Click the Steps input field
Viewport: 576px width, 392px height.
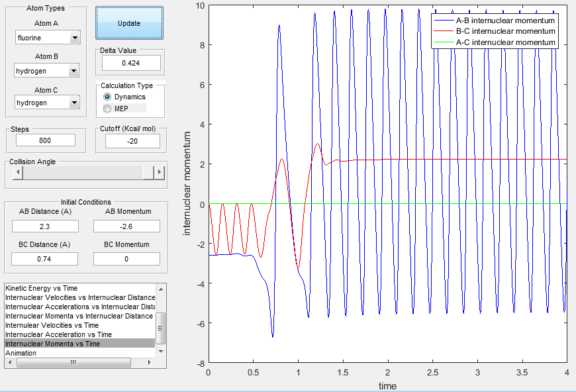(x=46, y=140)
